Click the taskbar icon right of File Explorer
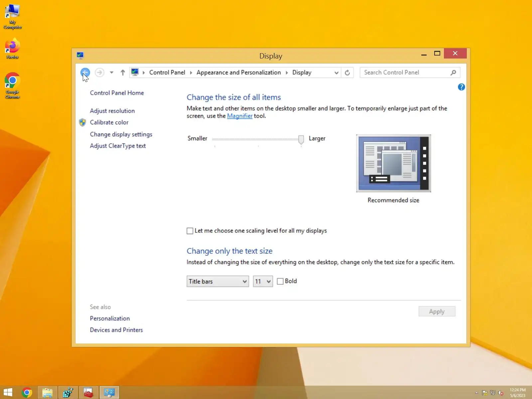This screenshot has width=532, height=399. click(68, 393)
